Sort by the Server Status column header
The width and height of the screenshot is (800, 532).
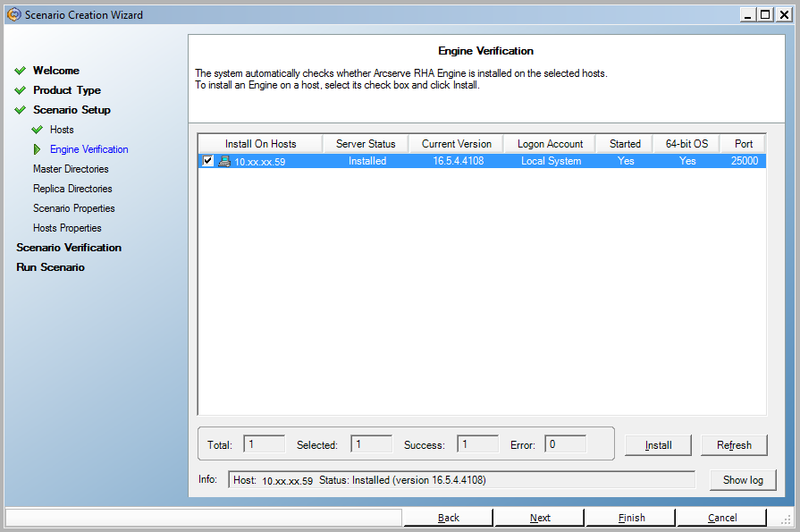click(x=366, y=144)
